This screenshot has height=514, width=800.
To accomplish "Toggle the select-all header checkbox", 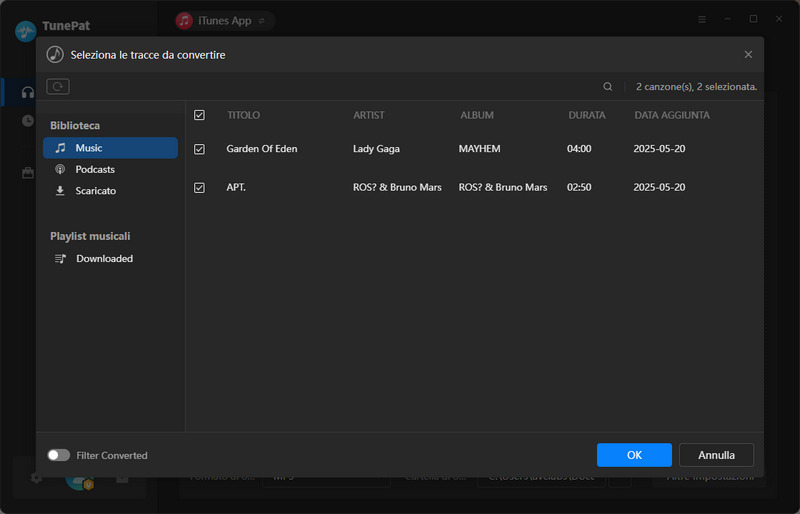I will coord(199,115).
